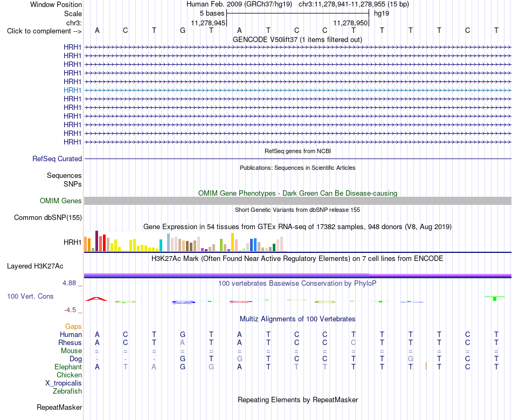Select the 'Zebrafish' alignment row label

coord(67,391)
